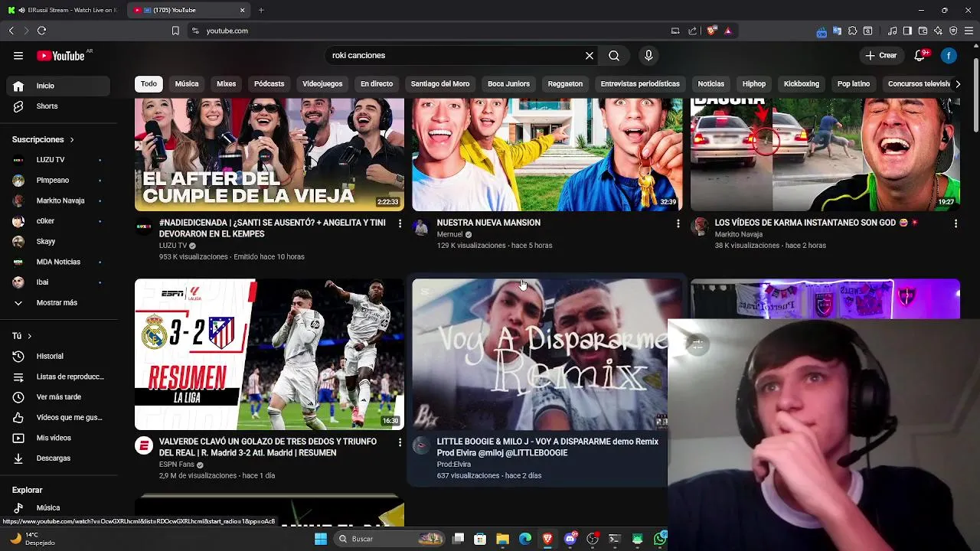Screen dimensions: 980x551
Task: Expand the Tú section header
Action: 22,336
